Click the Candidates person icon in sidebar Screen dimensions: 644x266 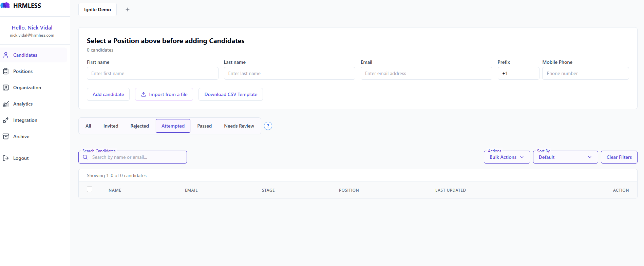6,55
